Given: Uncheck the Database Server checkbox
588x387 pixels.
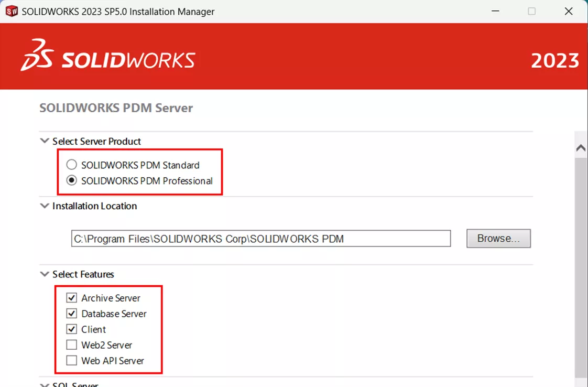Looking at the screenshot, I should point(72,314).
